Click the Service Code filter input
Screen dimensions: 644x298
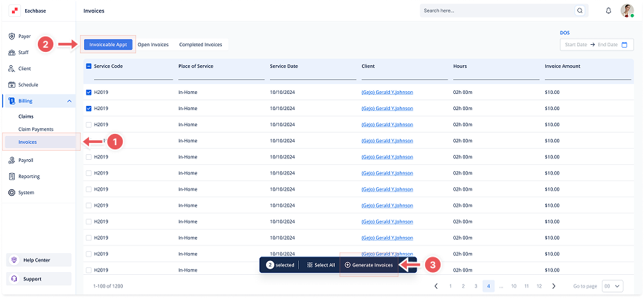point(133,76)
